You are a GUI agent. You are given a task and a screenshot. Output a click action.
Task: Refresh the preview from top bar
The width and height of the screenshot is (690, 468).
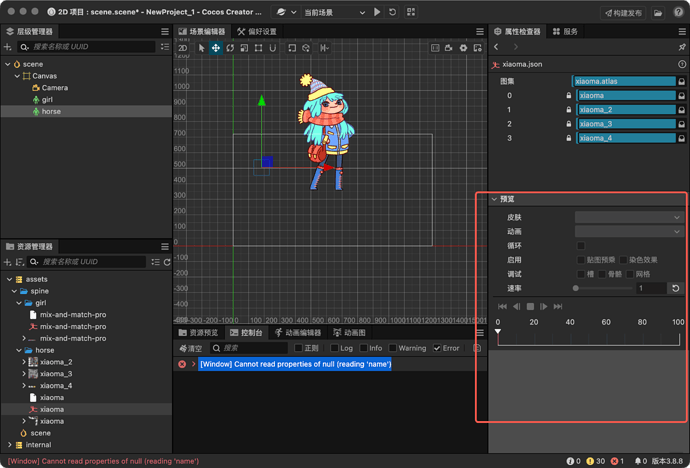click(393, 12)
